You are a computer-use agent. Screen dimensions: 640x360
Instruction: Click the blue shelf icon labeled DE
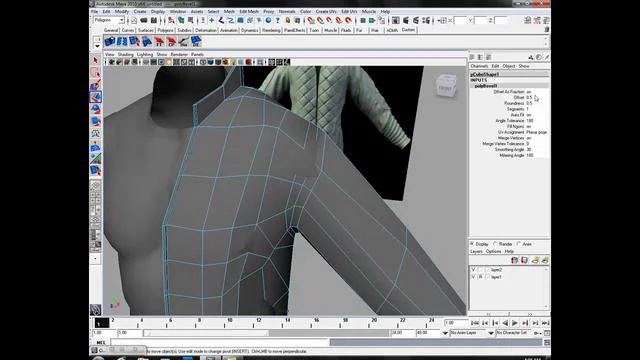click(196, 41)
